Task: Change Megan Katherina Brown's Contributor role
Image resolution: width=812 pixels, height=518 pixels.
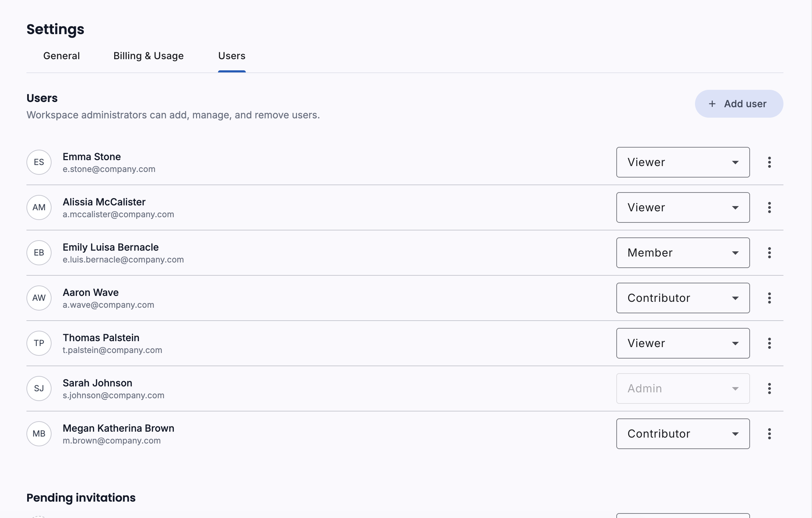Action: [682, 434]
